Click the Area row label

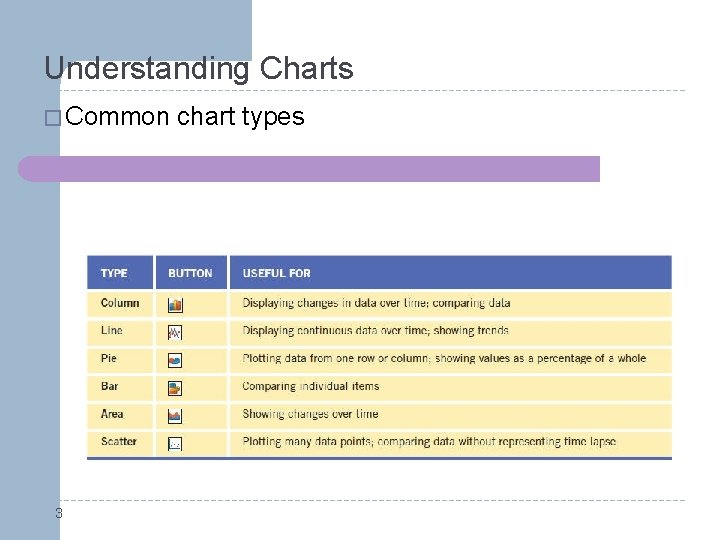click(x=112, y=414)
